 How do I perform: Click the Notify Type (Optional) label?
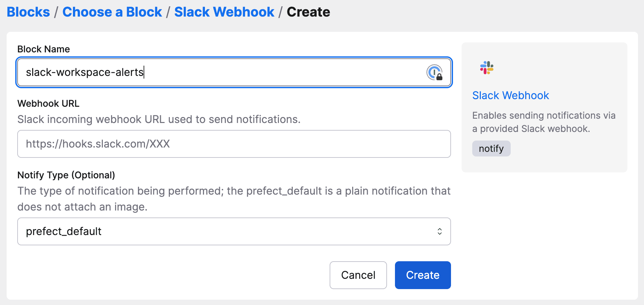click(66, 175)
